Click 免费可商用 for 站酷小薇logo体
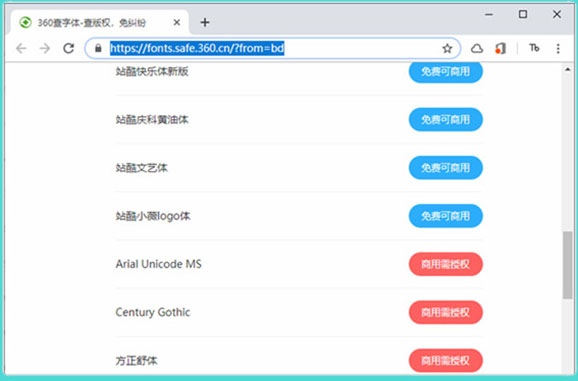 coord(446,216)
